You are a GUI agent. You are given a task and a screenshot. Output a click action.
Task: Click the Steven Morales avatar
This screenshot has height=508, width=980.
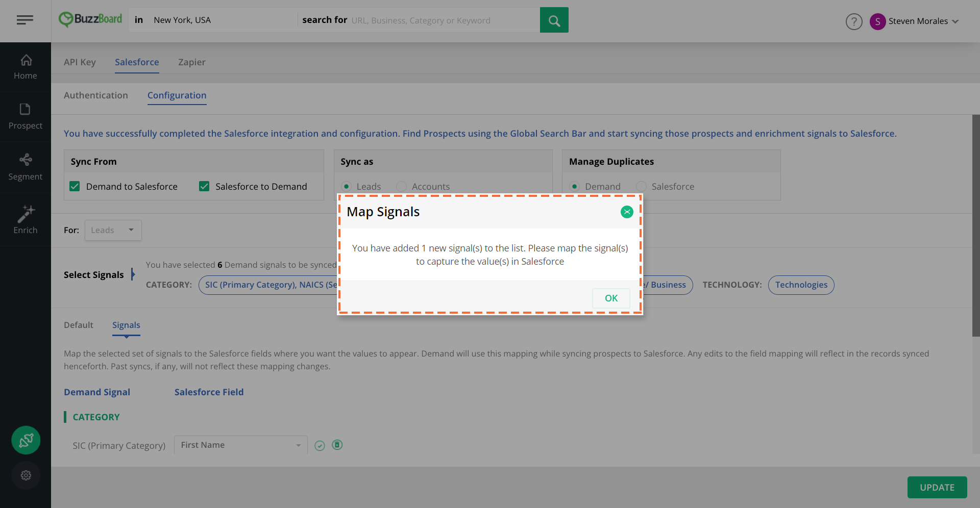(x=877, y=21)
